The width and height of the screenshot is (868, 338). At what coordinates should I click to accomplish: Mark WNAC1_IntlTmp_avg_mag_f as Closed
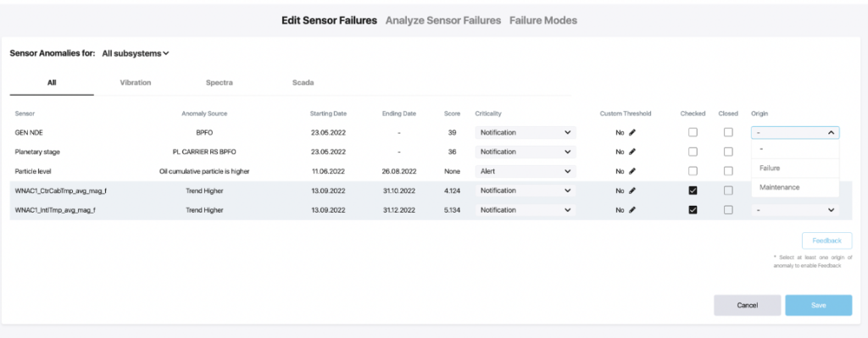click(728, 209)
